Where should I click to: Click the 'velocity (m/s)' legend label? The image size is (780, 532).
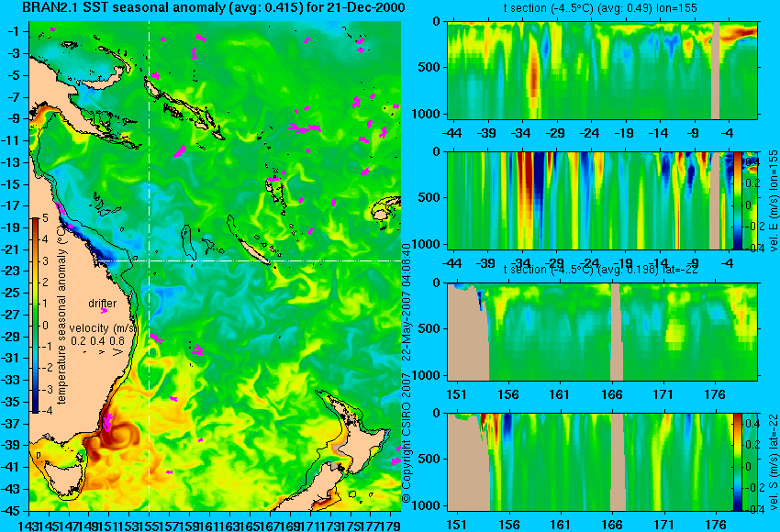tap(103, 328)
